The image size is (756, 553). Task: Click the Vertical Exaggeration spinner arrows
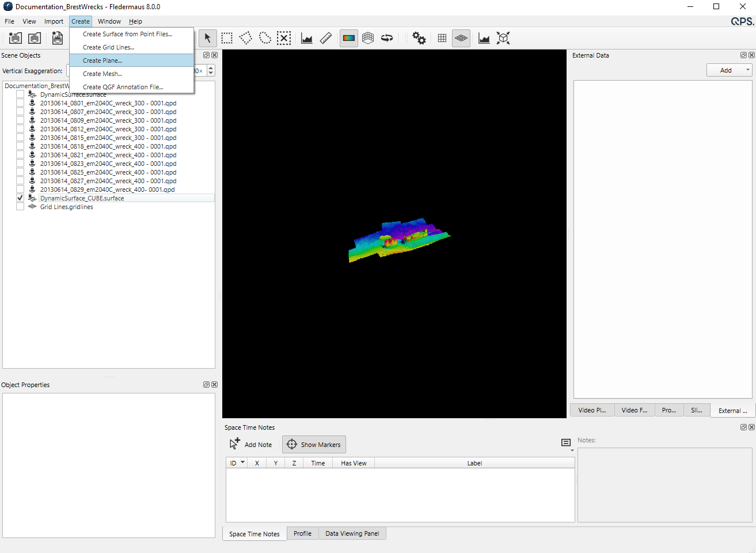211,71
